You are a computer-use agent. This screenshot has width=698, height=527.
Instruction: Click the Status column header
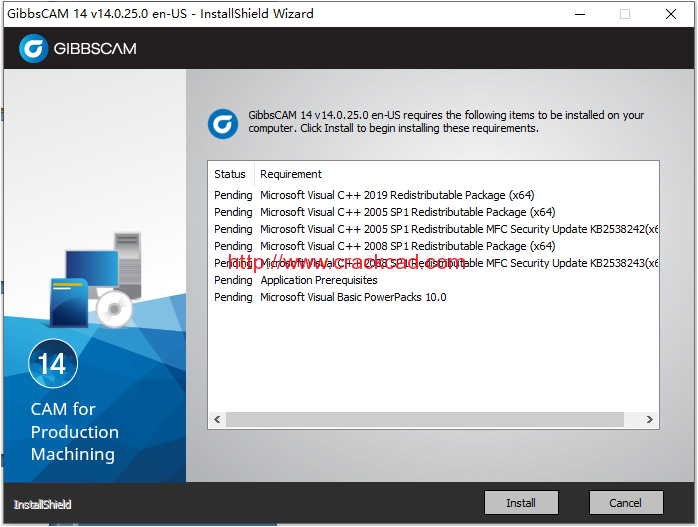[230, 174]
